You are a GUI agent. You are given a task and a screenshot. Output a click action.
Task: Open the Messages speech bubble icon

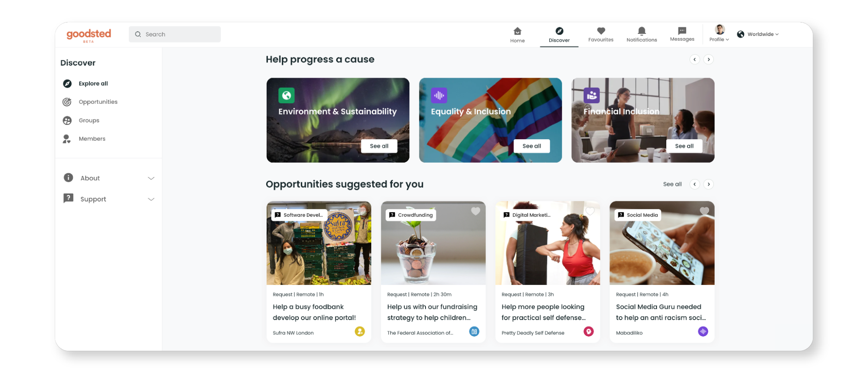point(682,31)
